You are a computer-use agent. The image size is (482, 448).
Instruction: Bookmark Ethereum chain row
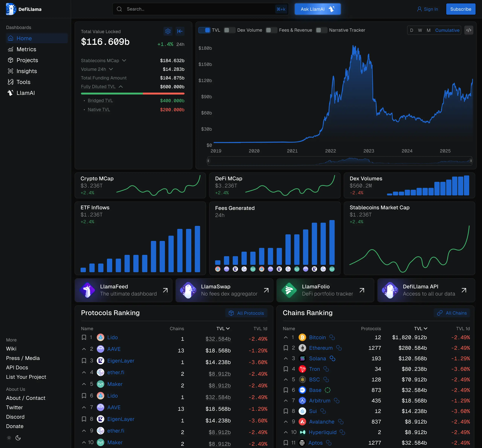286,348
